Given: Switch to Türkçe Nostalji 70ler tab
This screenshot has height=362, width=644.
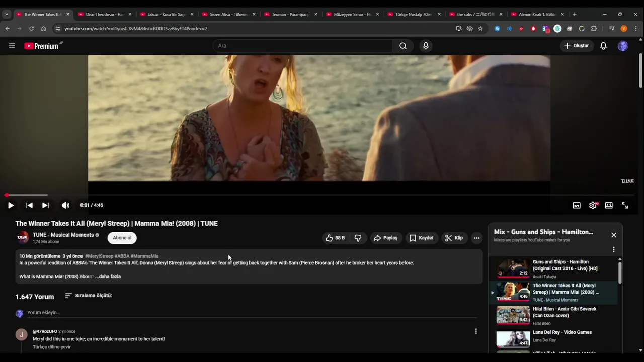Looking at the screenshot, I should (414, 14).
